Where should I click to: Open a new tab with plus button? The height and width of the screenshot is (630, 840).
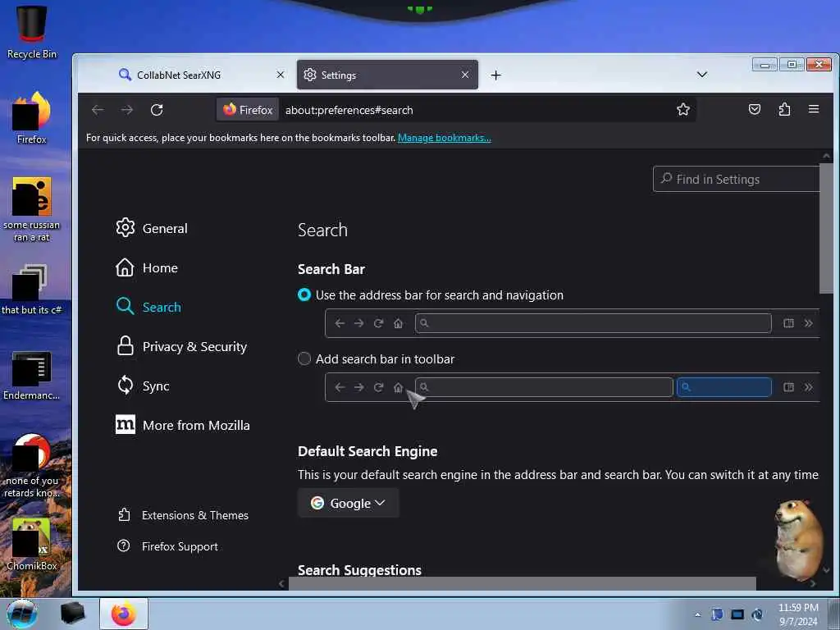coord(496,75)
